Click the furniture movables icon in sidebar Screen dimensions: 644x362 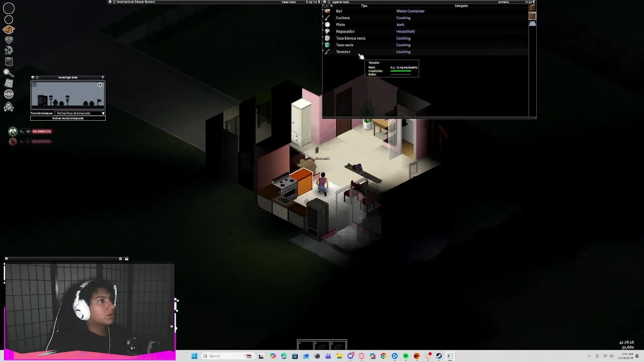coord(9,62)
